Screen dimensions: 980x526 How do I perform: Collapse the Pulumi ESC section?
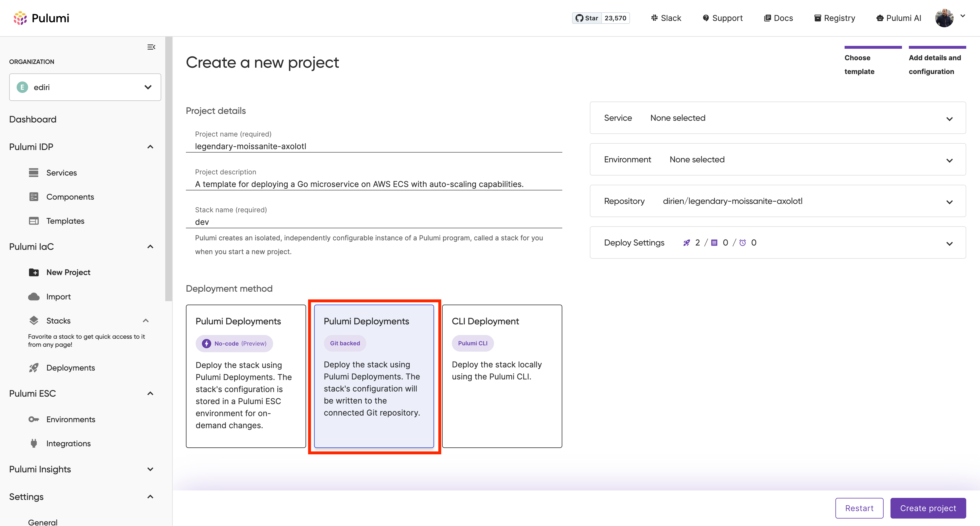point(150,393)
